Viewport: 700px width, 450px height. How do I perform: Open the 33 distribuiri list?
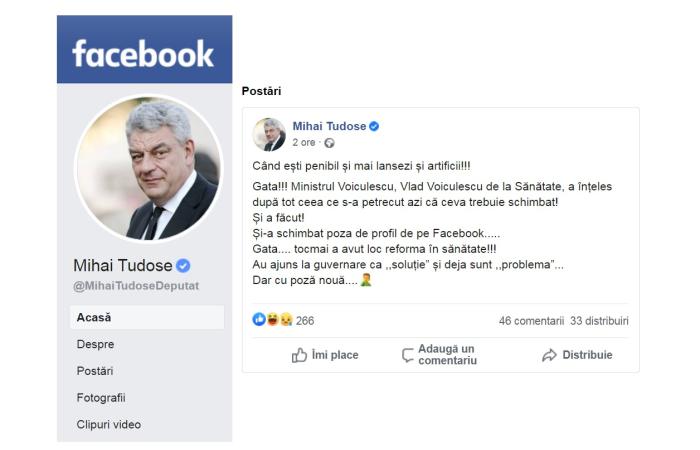point(599,321)
